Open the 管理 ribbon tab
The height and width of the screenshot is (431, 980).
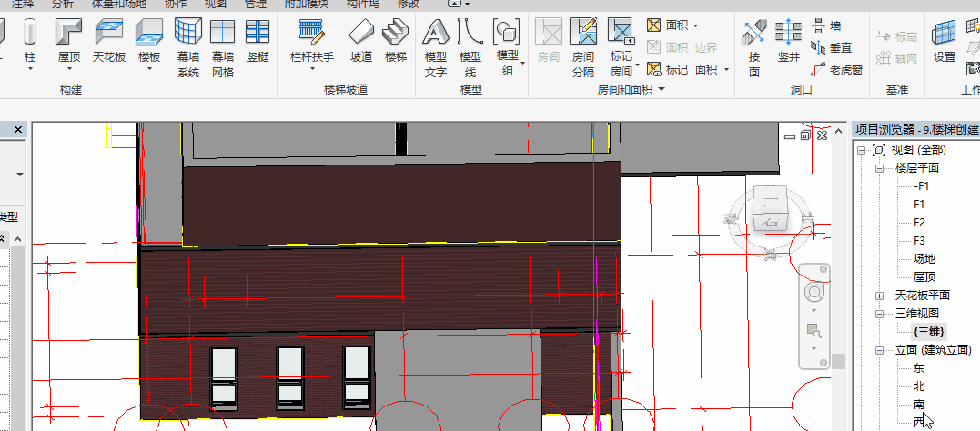[255, 5]
